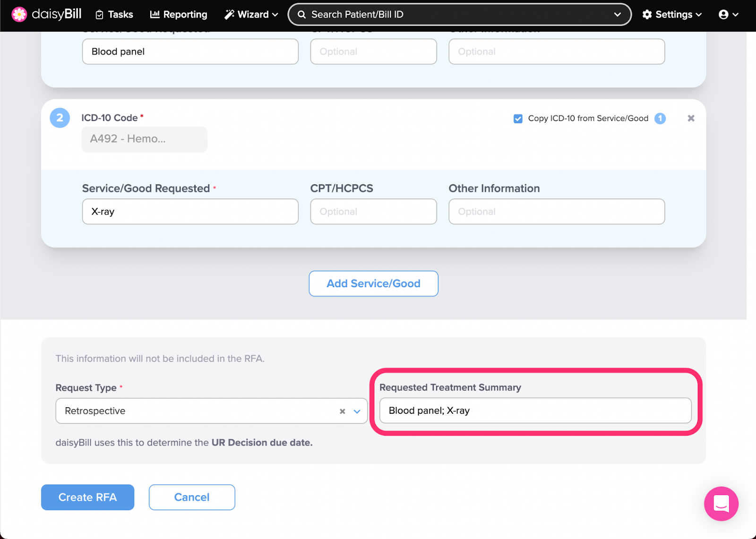Expand the Wizard menu
This screenshot has width=756, height=539.
(251, 15)
